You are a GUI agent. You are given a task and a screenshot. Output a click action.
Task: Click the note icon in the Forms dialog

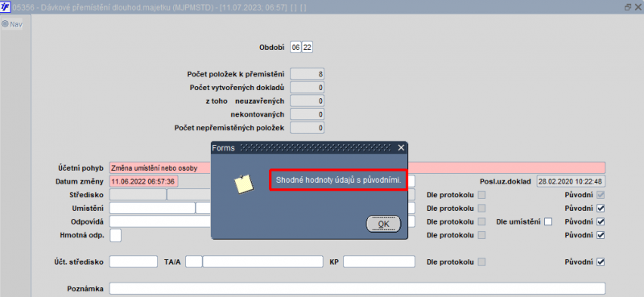click(244, 184)
